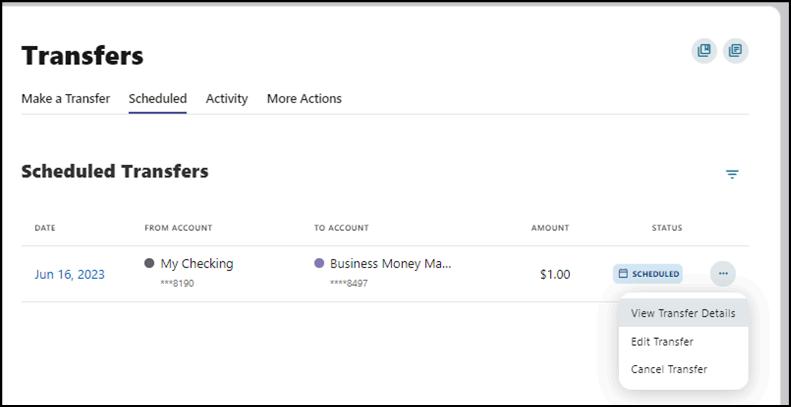
Task: Select Edit Transfer menu option
Action: click(x=662, y=342)
